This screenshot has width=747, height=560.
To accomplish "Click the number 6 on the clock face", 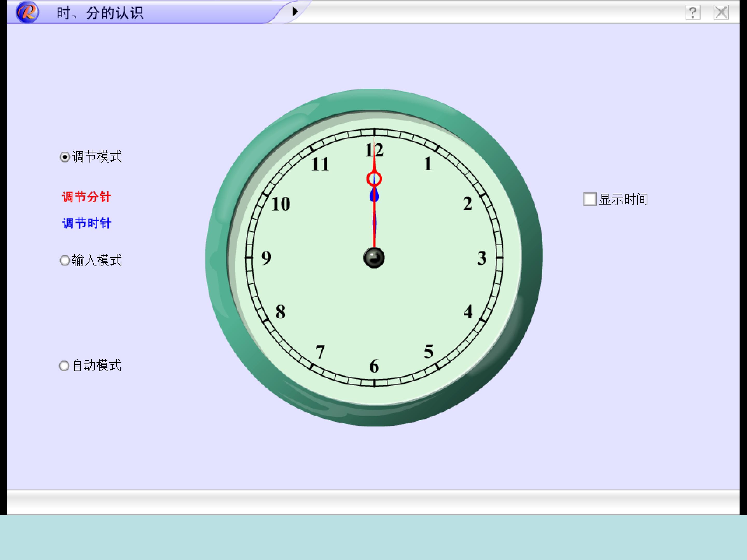I will tap(374, 366).
